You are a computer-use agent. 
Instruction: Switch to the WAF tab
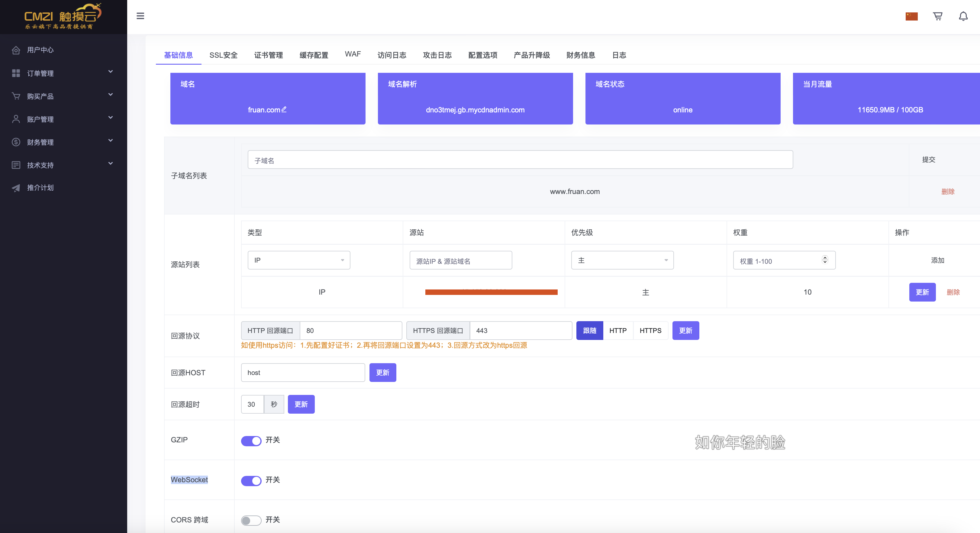(x=353, y=54)
